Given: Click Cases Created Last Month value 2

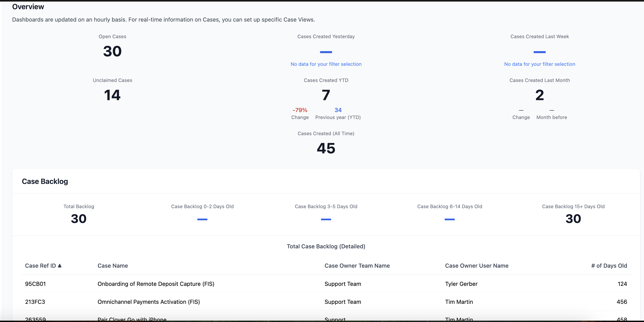Looking at the screenshot, I should click(x=540, y=95).
